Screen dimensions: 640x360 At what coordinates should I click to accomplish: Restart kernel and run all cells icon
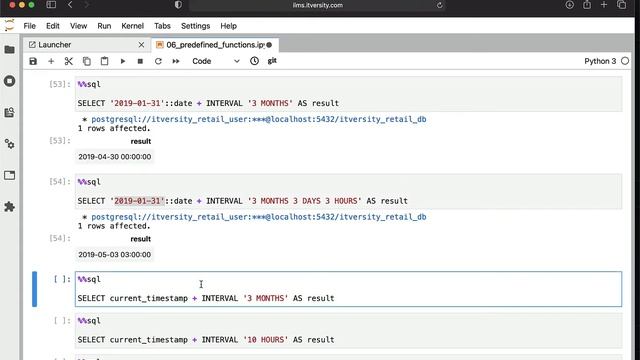[176, 61]
